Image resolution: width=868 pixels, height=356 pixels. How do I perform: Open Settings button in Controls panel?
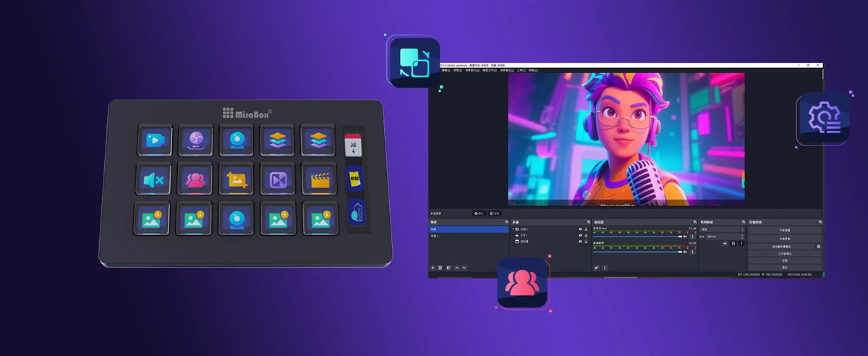(x=785, y=260)
